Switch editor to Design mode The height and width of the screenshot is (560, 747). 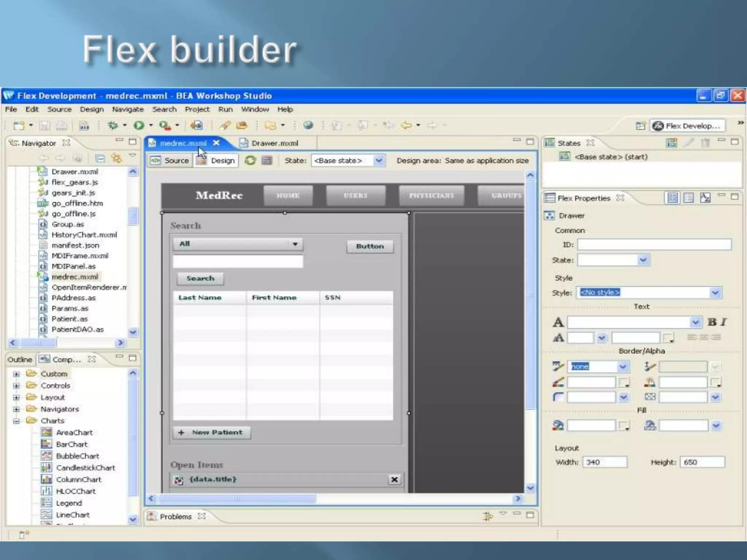(x=217, y=160)
